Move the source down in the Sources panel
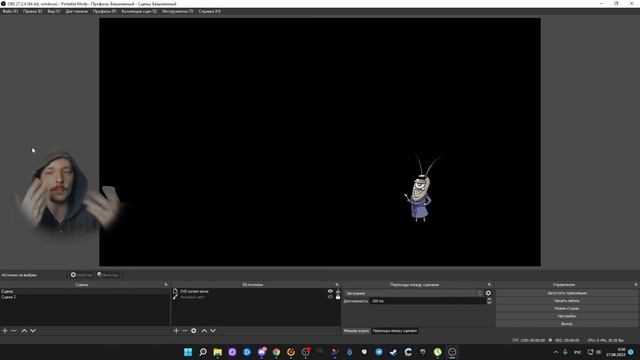 click(x=213, y=331)
